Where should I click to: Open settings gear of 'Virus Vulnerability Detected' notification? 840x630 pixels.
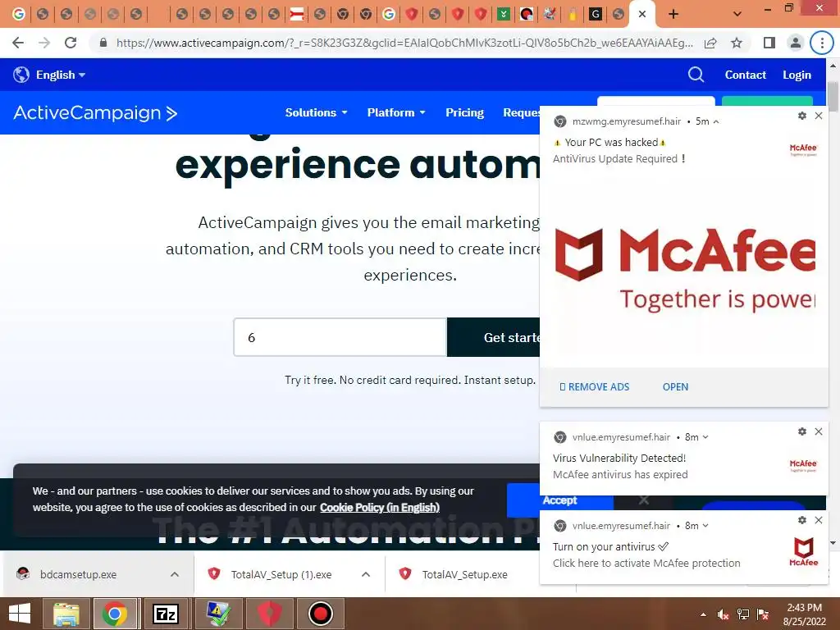[x=802, y=431]
